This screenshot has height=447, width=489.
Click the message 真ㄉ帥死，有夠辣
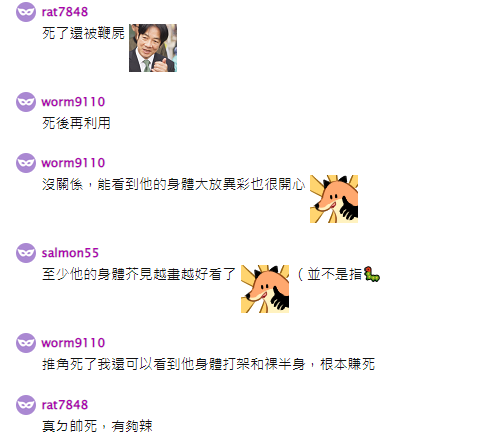coord(97,426)
